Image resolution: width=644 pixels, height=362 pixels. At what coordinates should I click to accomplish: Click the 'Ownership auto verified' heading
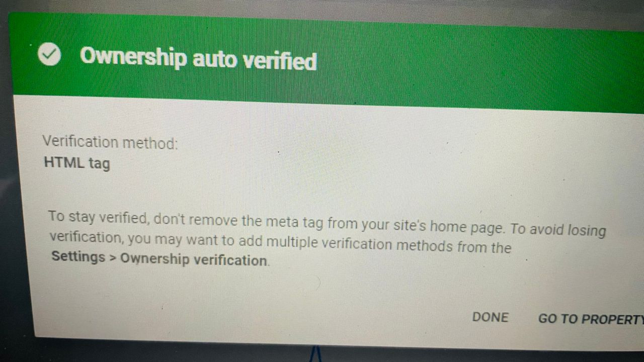click(x=198, y=58)
